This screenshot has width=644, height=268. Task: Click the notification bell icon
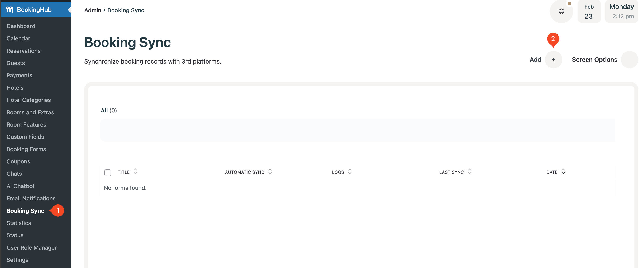click(561, 11)
